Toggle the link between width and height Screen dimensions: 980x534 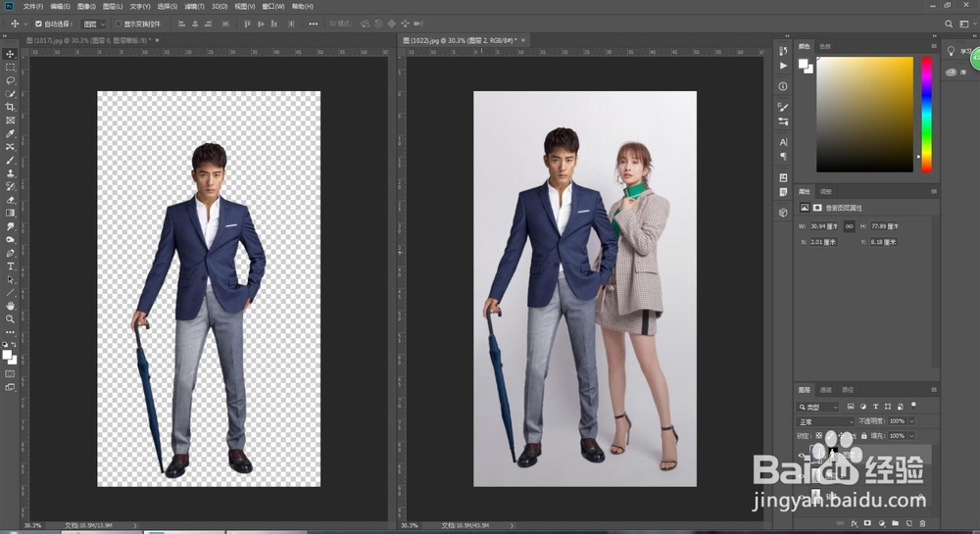coord(849,226)
